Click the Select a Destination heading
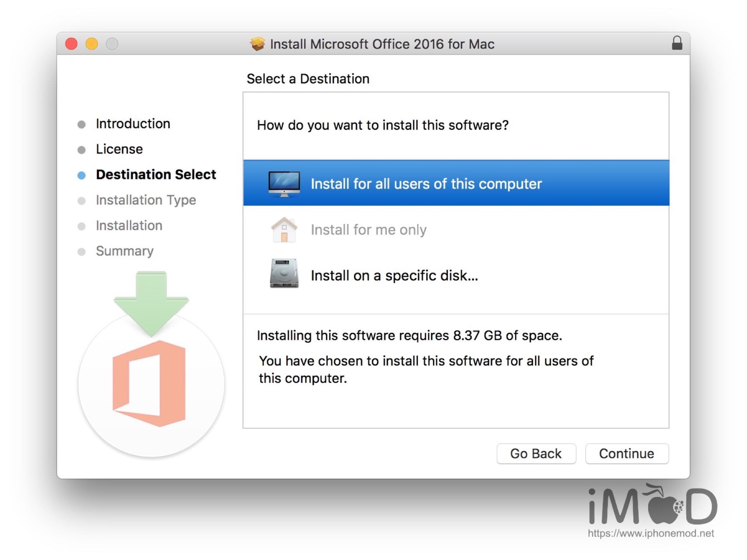Viewport: 747px width, 560px height. (x=308, y=79)
